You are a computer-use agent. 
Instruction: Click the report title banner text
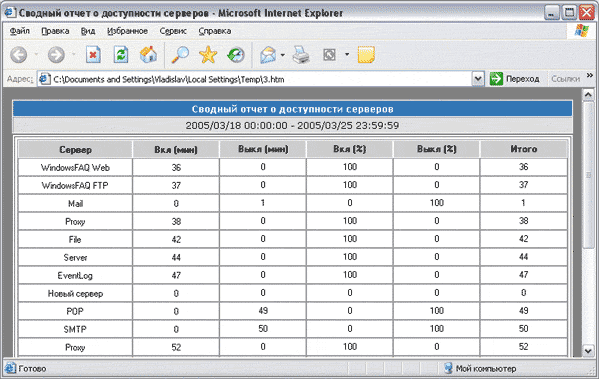(292, 109)
